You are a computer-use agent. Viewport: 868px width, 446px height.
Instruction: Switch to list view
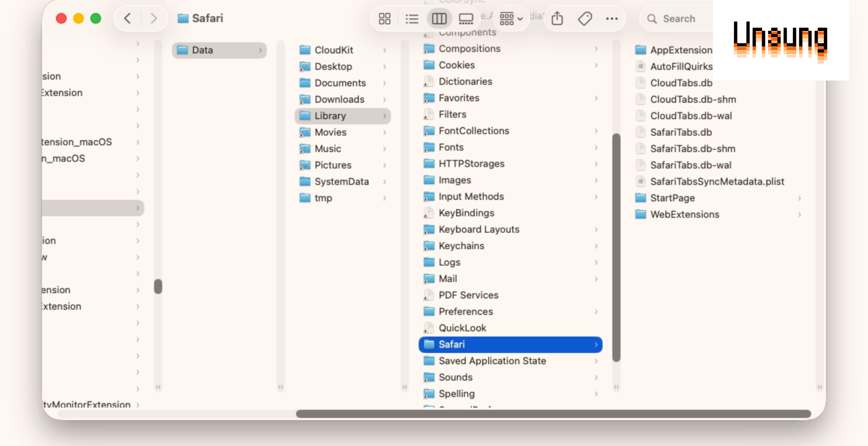pyautogui.click(x=412, y=19)
